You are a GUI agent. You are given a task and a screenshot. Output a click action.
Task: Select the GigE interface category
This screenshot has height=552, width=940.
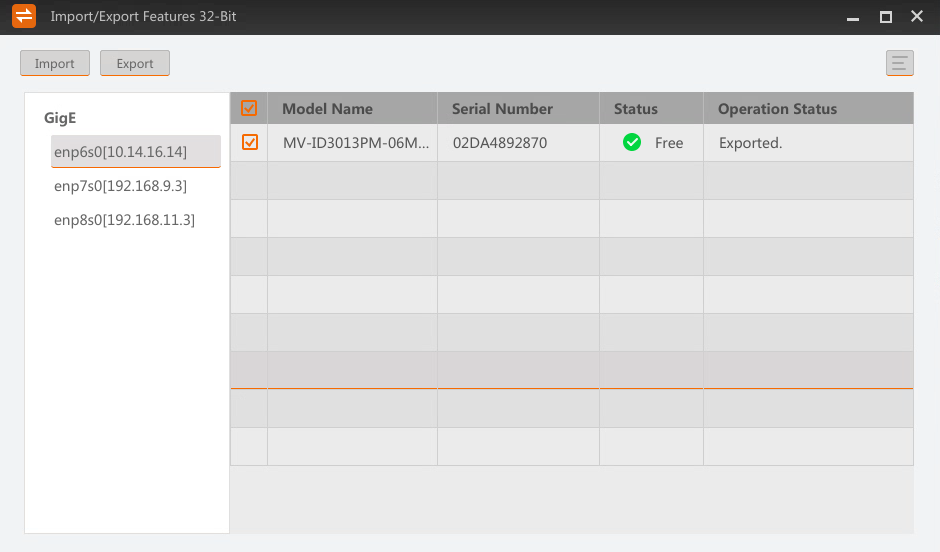click(60, 117)
